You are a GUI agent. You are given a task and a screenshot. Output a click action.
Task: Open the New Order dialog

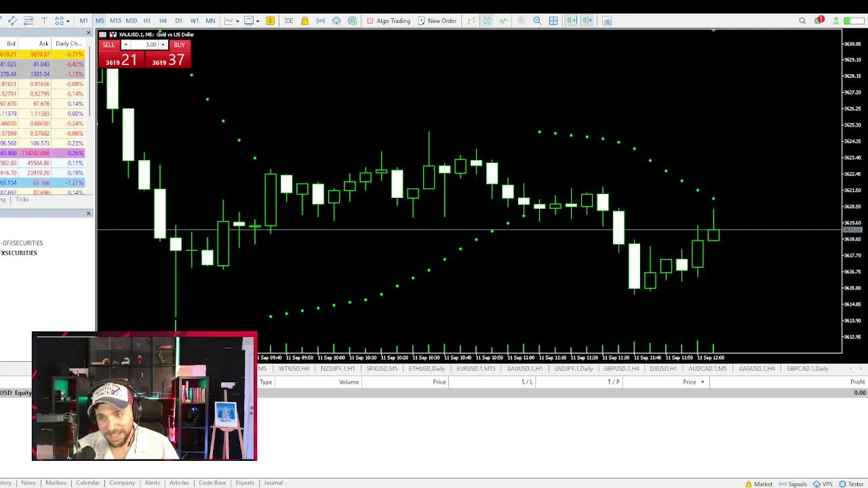[x=437, y=21]
